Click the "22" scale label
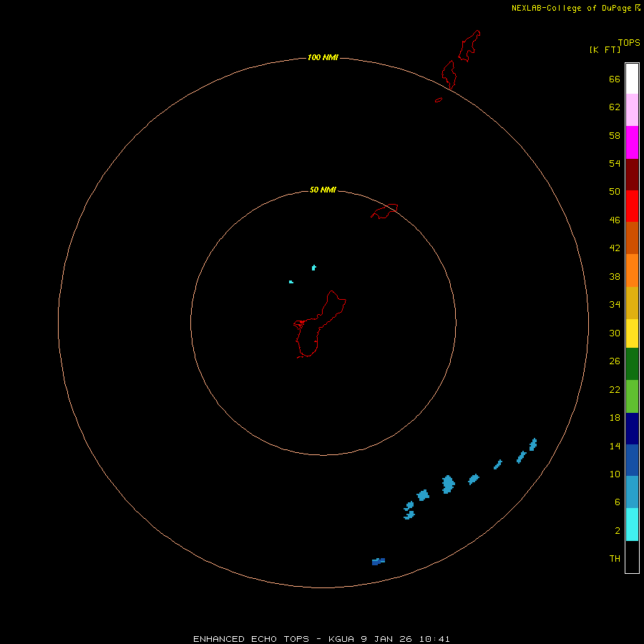The width and height of the screenshot is (644, 644). coord(615,390)
